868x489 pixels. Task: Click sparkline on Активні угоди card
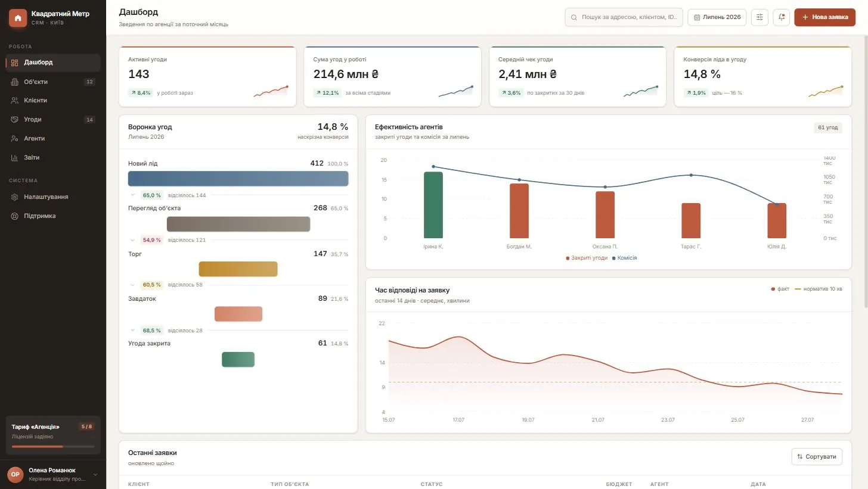(x=271, y=91)
